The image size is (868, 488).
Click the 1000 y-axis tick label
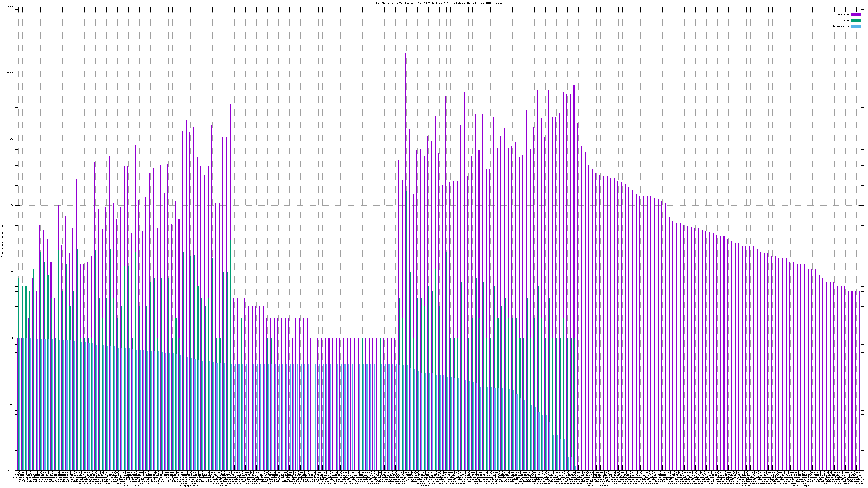[x=11, y=139]
